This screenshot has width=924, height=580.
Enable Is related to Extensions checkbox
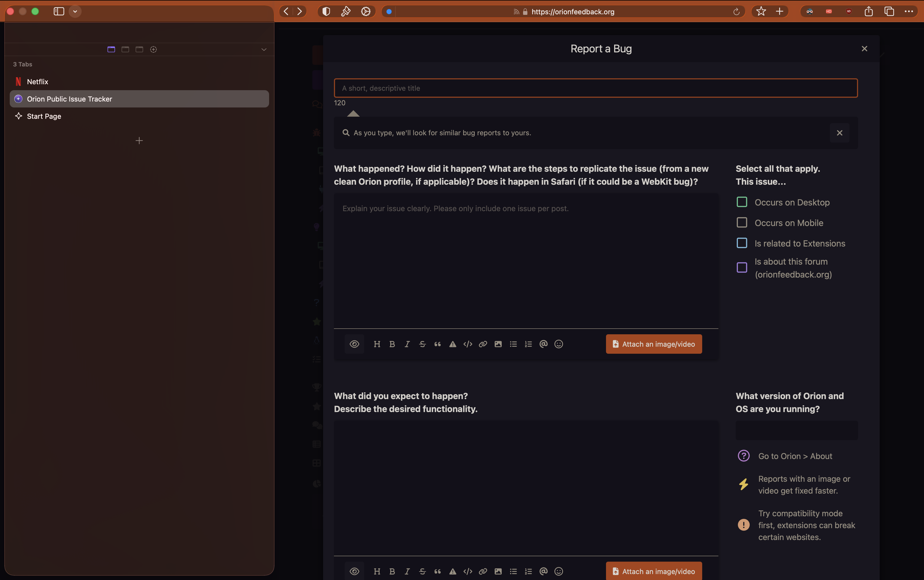[742, 243]
